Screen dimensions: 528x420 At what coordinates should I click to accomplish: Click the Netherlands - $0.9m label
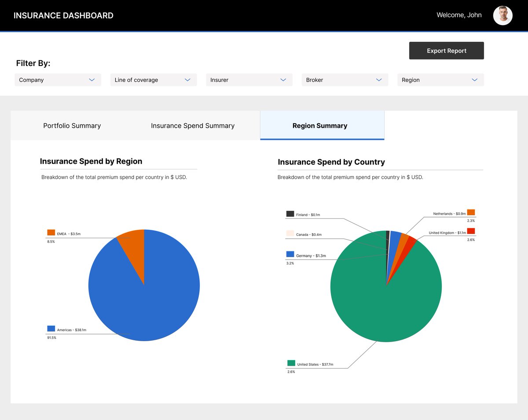click(449, 214)
